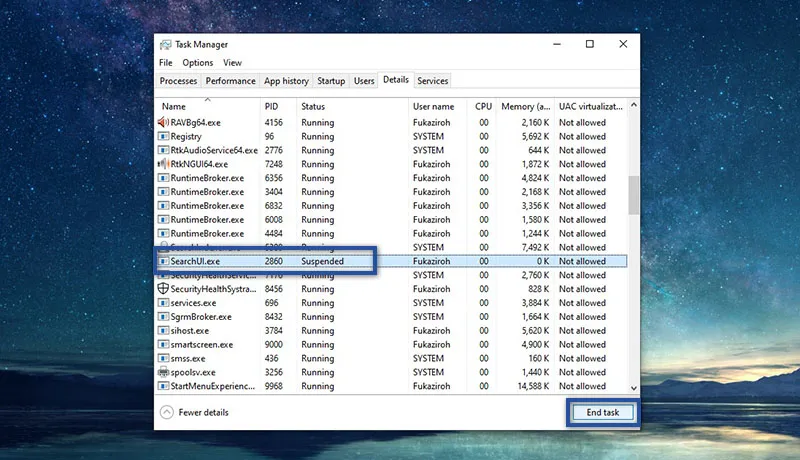This screenshot has height=460, width=800.
Task: Open the View menu
Action: click(232, 63)
